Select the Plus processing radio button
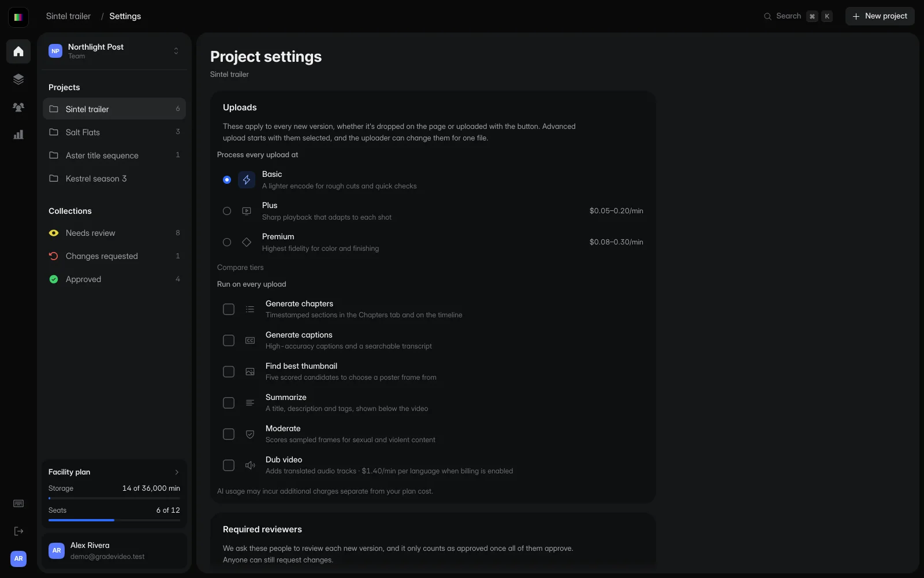The width and height of the screenshot is (924, 578). tap(227, 211)
